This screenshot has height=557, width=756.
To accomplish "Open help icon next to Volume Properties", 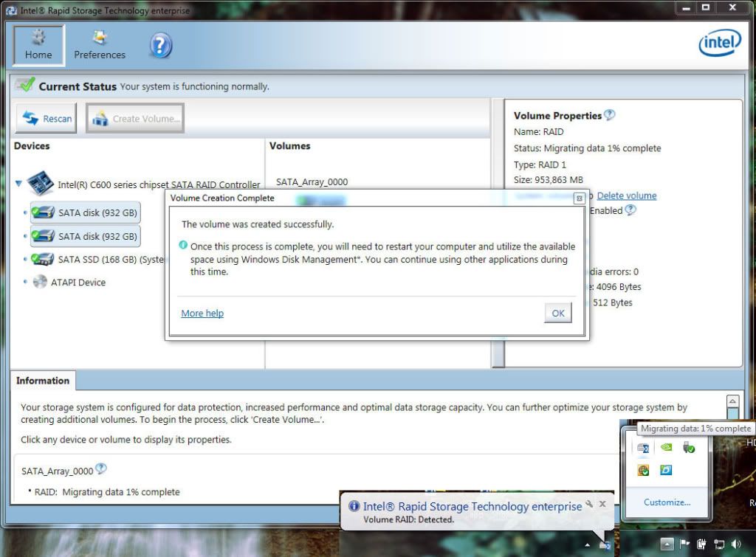I will [x=609, y=114].
